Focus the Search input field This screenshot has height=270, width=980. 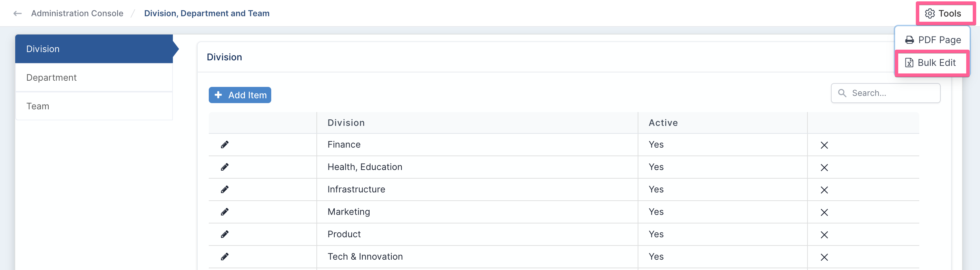[886, 93]
